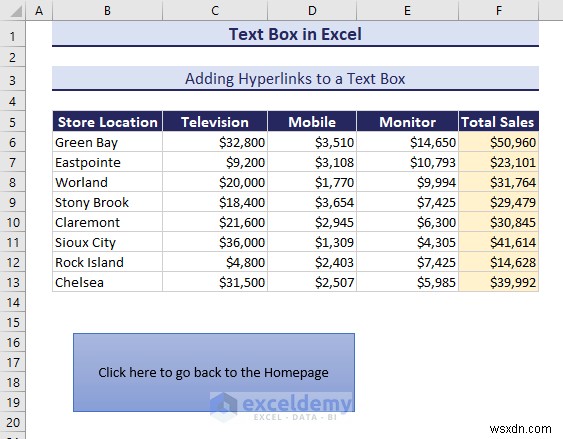563x439 pixels.
Task: Select Chelsea Monitor value $5,985
Action: 408,282
